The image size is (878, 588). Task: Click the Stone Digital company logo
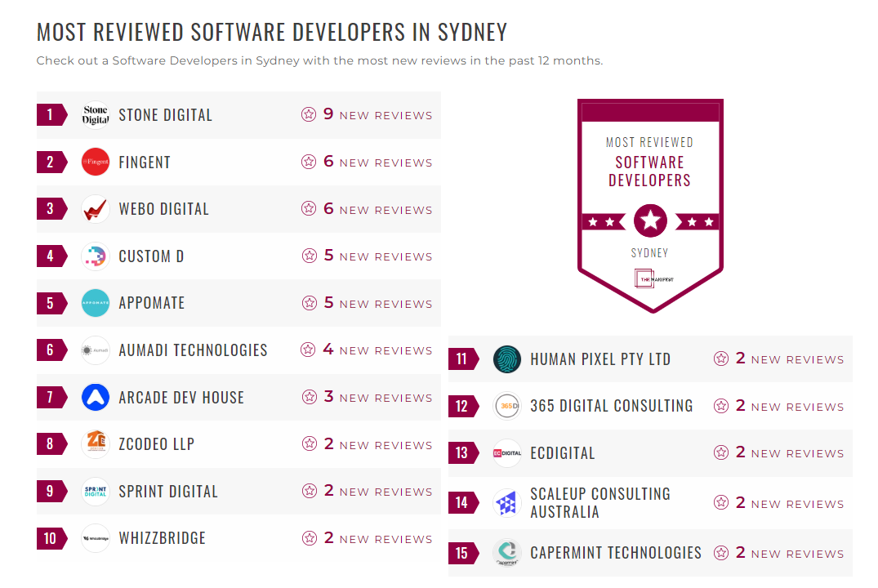(x=96, y=114)
